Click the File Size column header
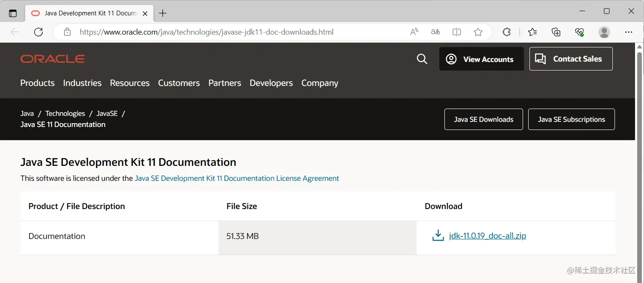This screenshot has width=644, height=283. pyautogui.click(x=242, y=206)
